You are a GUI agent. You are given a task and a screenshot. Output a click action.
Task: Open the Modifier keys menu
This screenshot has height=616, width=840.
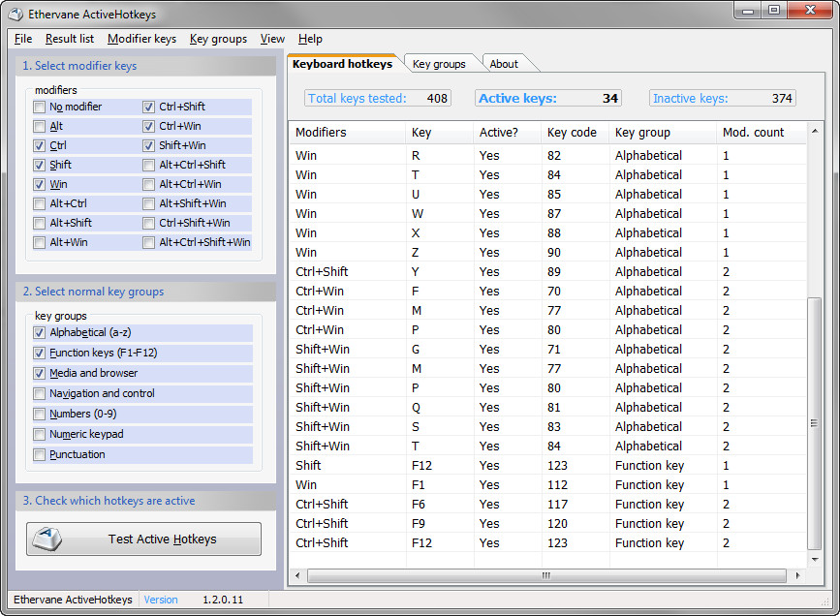tap(141, 39)
